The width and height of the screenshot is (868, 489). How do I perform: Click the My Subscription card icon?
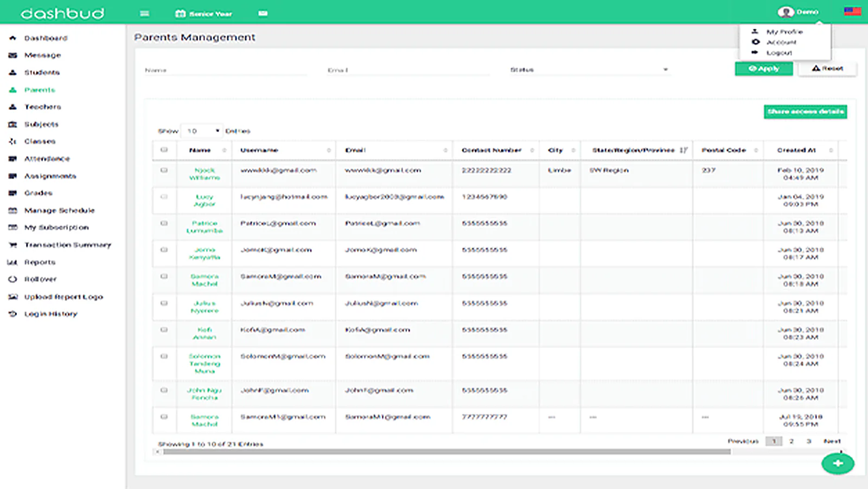(x=12, y=227)
